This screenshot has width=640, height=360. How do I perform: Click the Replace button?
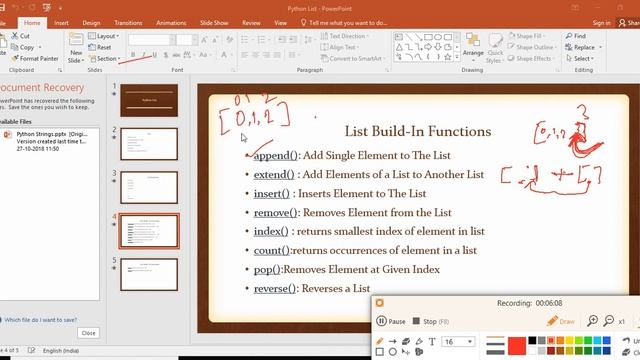[x=583, y=47]
